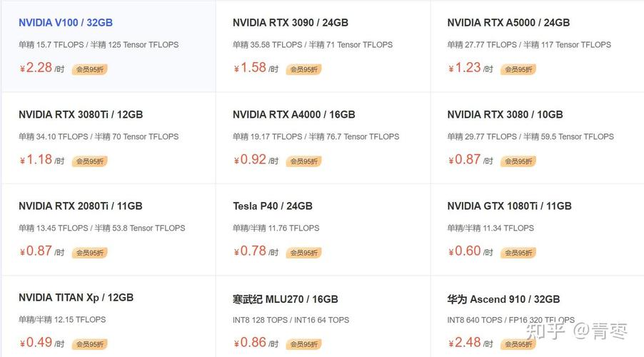Choose the NVIDIA TITAN Xp / 12GB option
Viewport: 644px width, 357px height.
(76, 298)
